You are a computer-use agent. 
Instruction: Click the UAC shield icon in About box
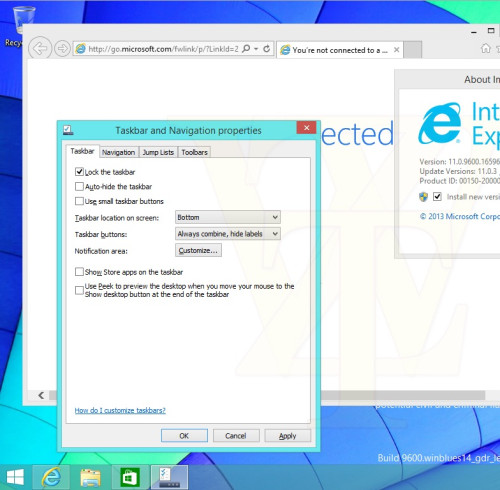tap(423, 197)
